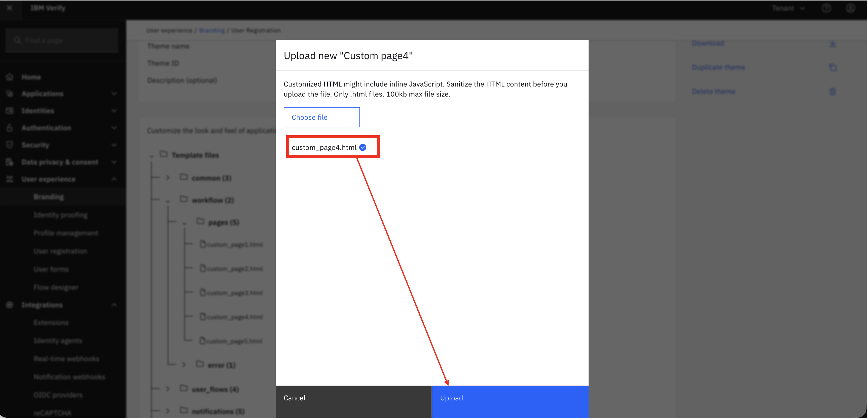The width and height of the screenshot is (868, 420).
Task: Close the sidebar with the X icon
Action: [x=10, y=8]
